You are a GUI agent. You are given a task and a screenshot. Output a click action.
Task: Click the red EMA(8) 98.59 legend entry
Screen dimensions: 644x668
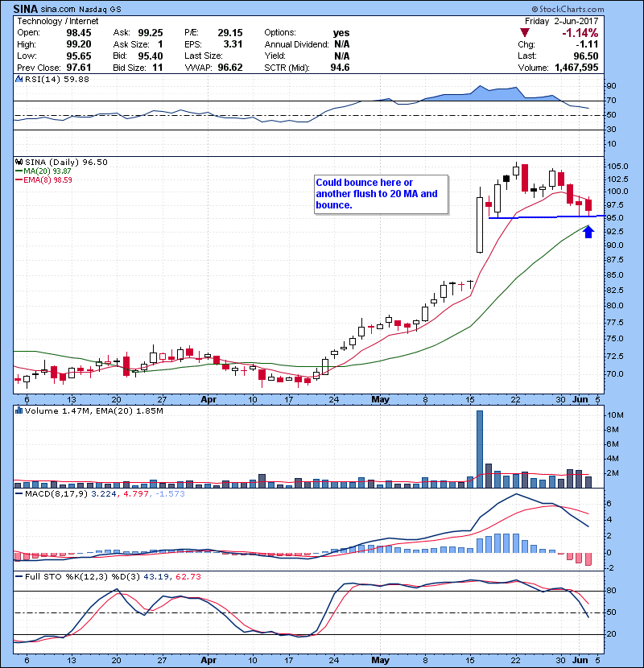click(x=44, y=179)
